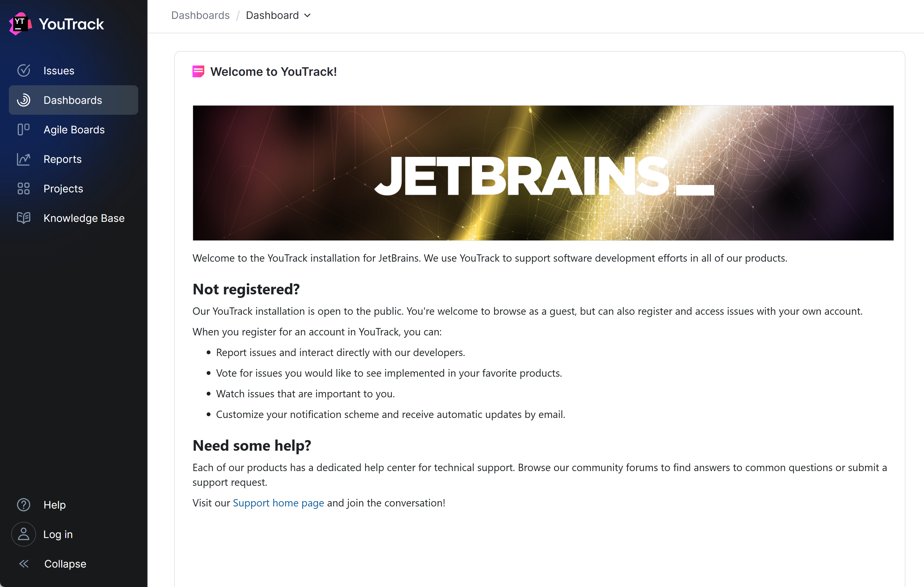Navigate to Dashboards breadcrumb link
924x587 pixels.
pyautogui.click(x=200, y=15)
